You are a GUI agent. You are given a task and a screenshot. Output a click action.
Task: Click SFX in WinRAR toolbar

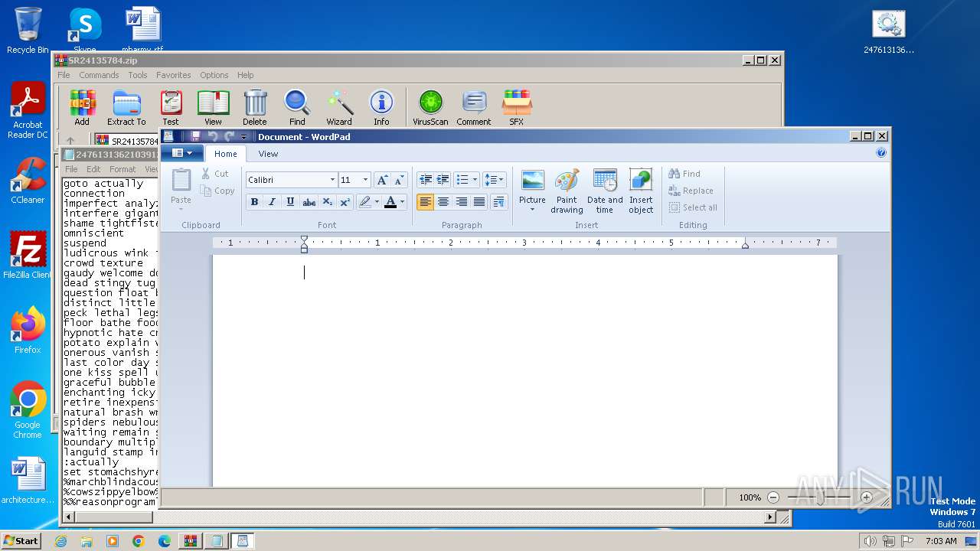(x=517, y=107)
